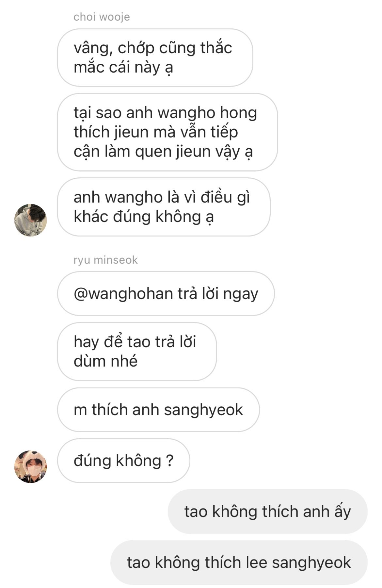
Task: Open ryu minseok's profile picture
Action: 31,466
